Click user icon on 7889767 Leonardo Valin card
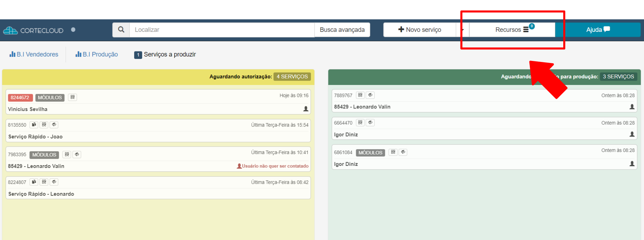 [632, 107]
